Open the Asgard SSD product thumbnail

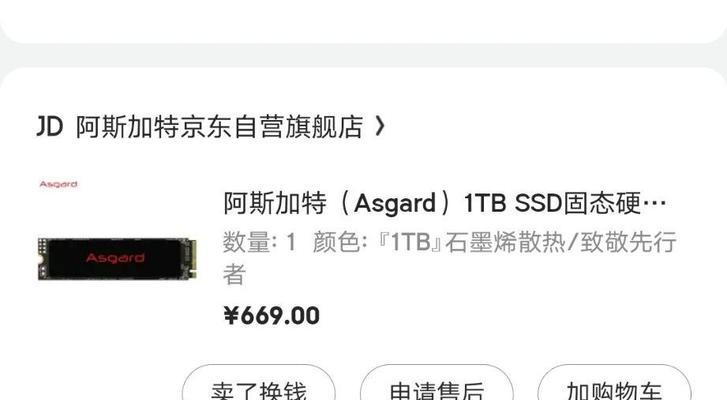click(117, 259)
